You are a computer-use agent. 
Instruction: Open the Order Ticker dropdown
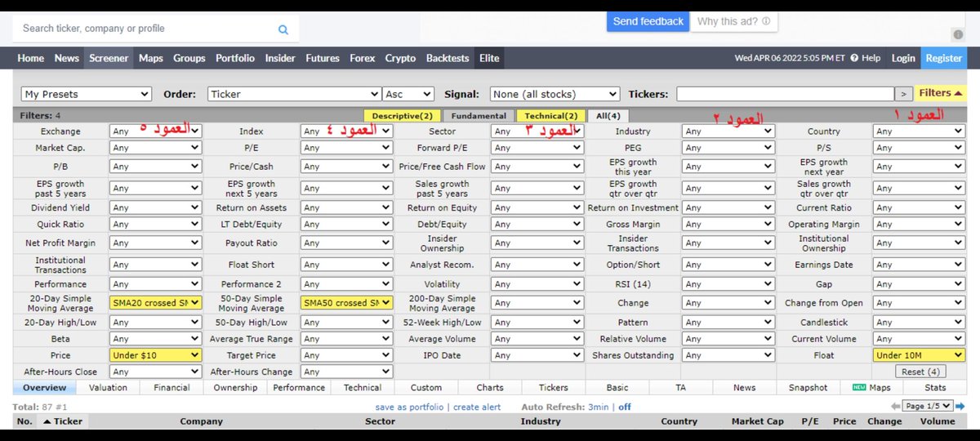pos(294,94)
